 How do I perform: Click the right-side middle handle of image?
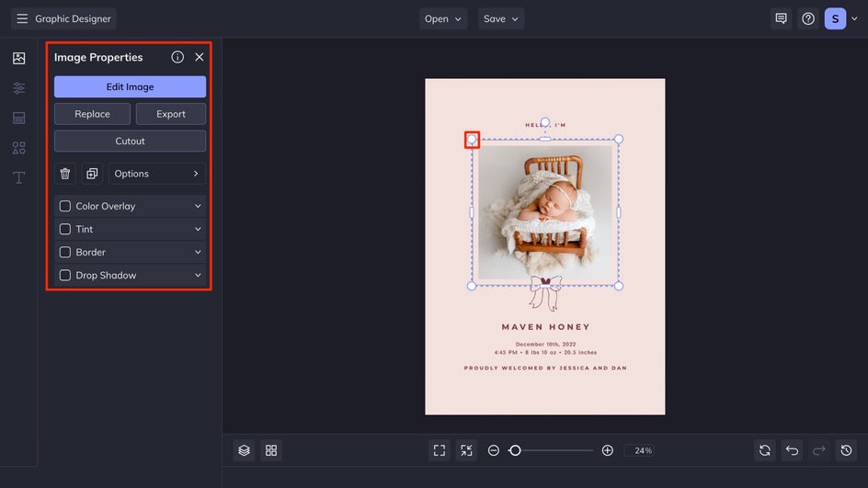[x=619, y=212]
